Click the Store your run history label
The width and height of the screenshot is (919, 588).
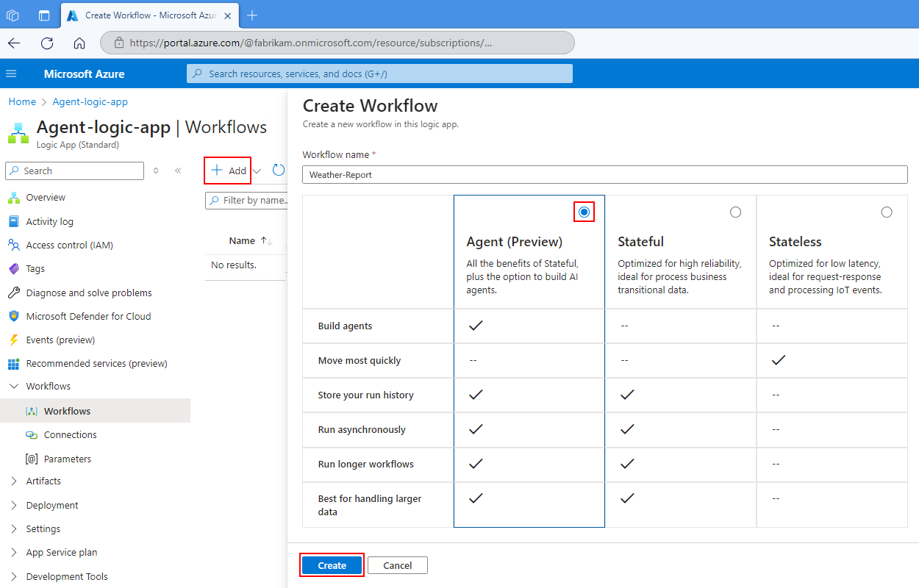click(x=365, y=395)
